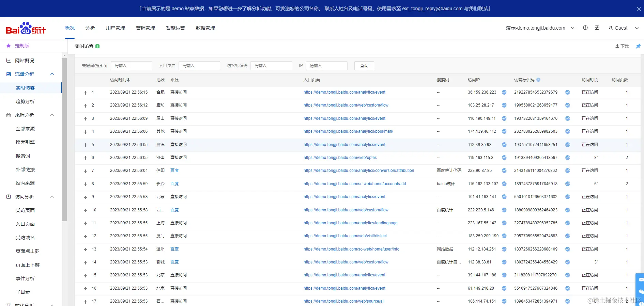The image size is (644, 306).
Task: Click the blue icon beside IP 103.25.28.217
Action: click(504, 105)
